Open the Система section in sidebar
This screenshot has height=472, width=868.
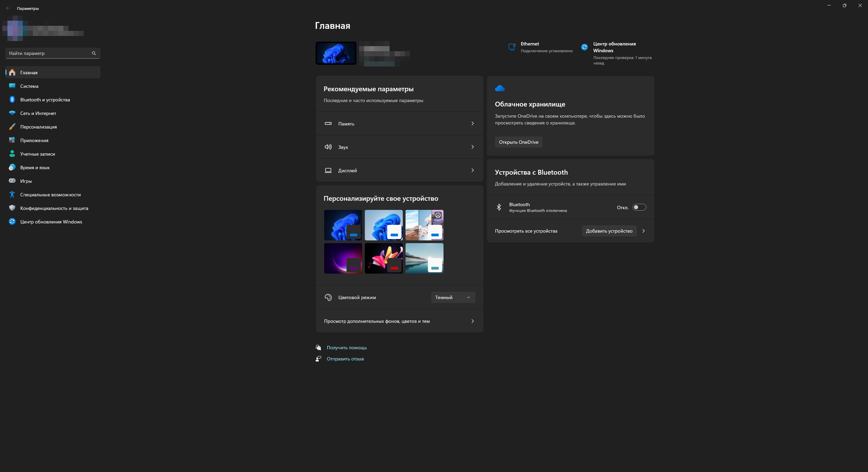pyautogui.click(x=29, y=86)
